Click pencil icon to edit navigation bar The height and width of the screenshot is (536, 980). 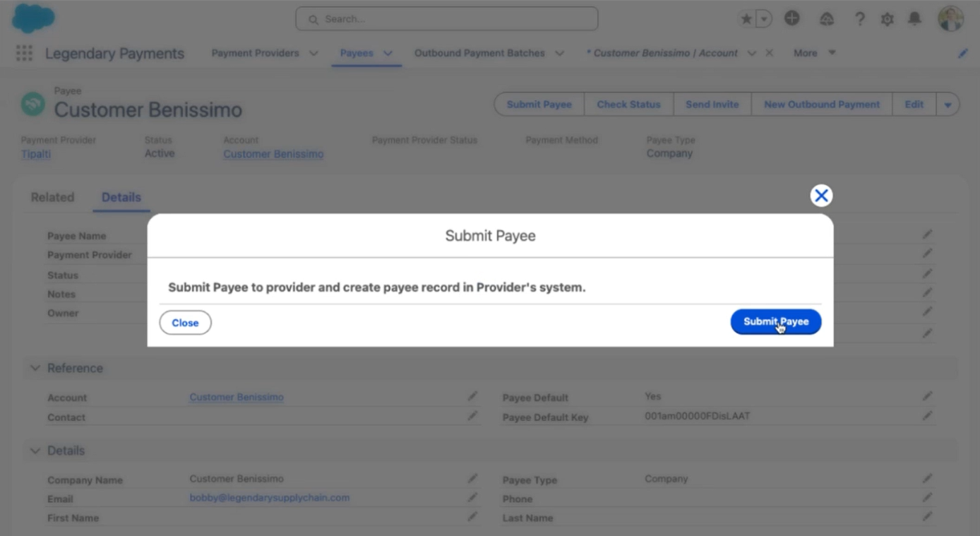point(962,54)
